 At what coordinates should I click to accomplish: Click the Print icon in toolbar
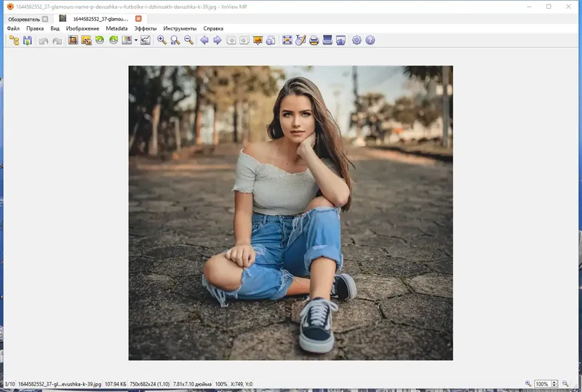point(314,41)
